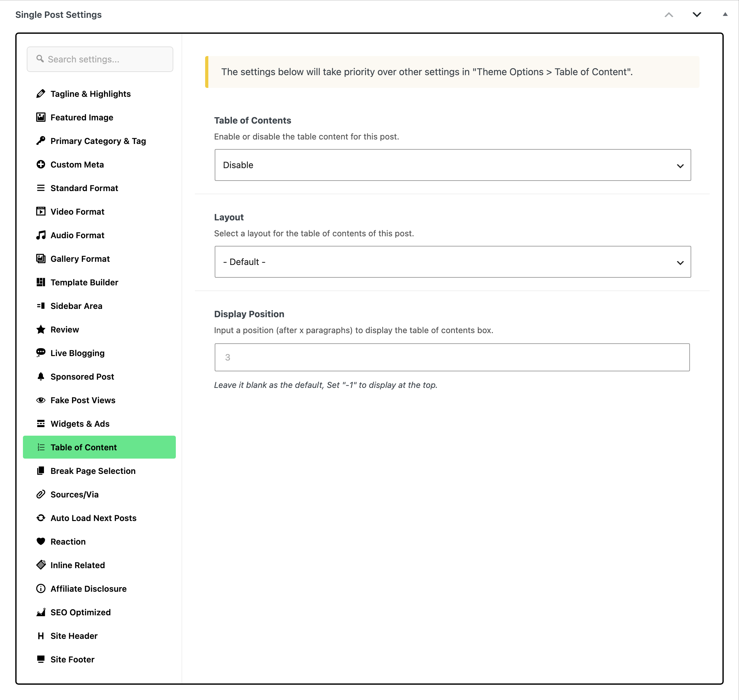This screenshot has width=739, height=700.
Task: Click the bell icon for Sponsored Post
Action: click(x=41, y=376)
